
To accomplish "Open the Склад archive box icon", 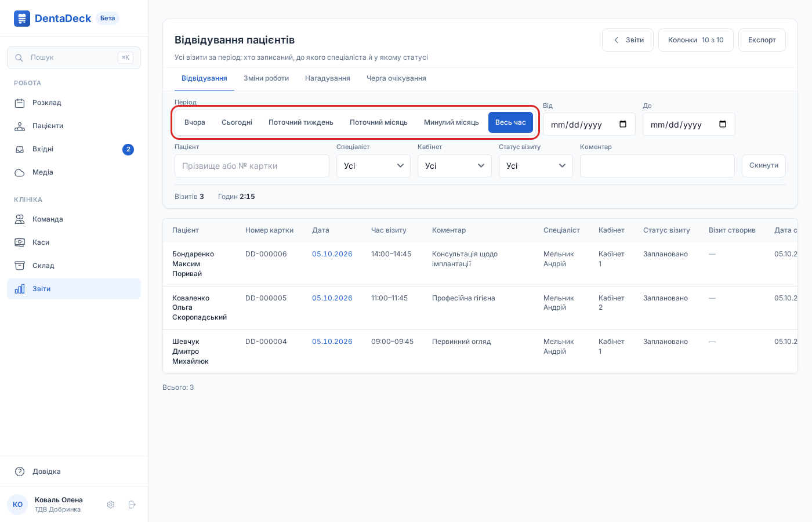I will click(x=20, y=266).
